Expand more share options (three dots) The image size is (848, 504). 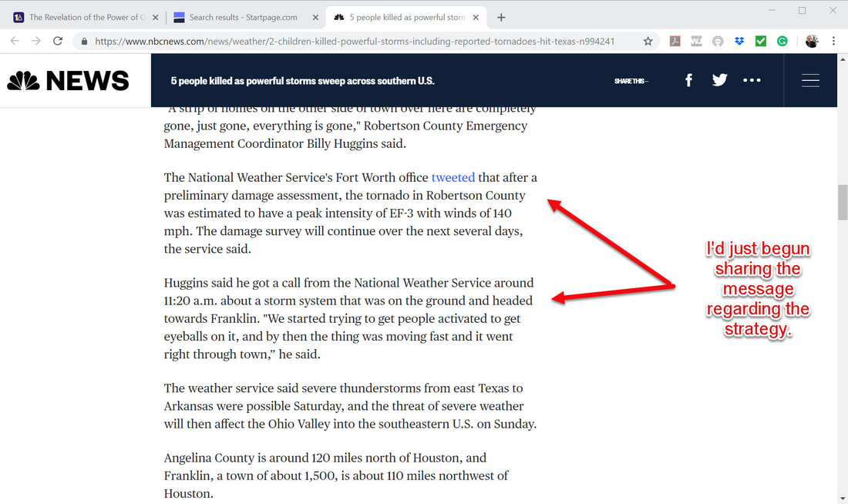pyautogui.click(x=752, y=80)
